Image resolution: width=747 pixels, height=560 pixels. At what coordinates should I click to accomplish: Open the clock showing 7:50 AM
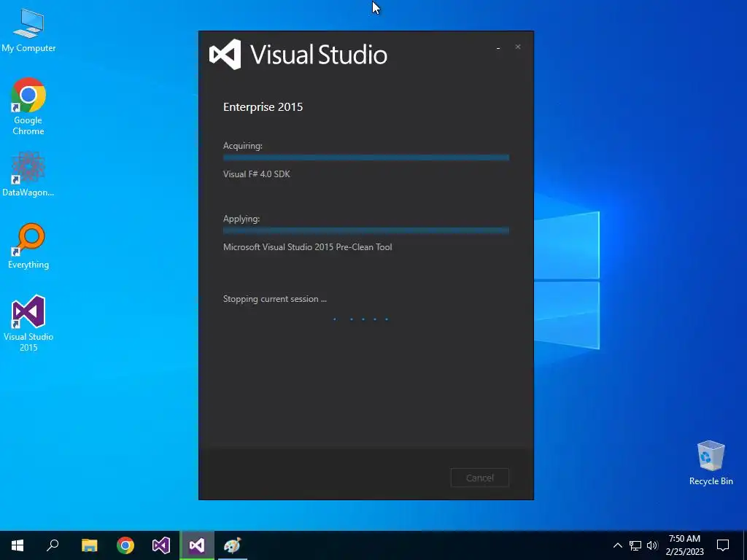pyautogui.click(x=684, y=545)
